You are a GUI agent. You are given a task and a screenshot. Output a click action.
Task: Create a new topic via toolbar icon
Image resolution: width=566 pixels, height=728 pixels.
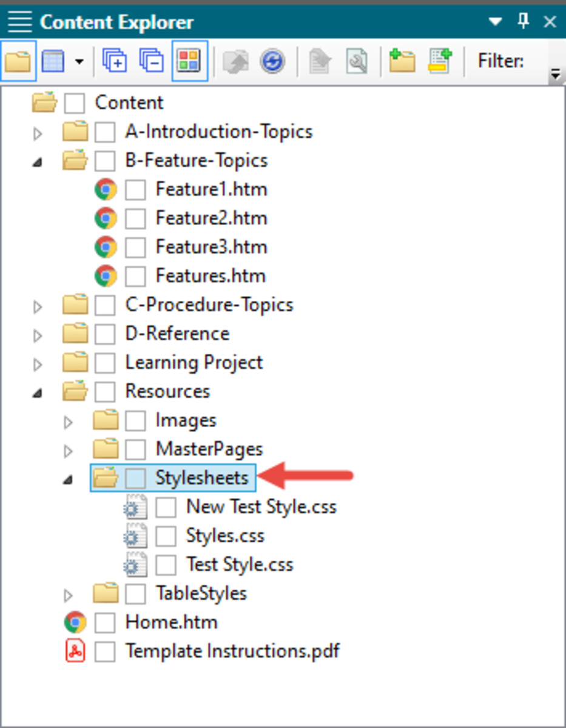tap(439, 61)
